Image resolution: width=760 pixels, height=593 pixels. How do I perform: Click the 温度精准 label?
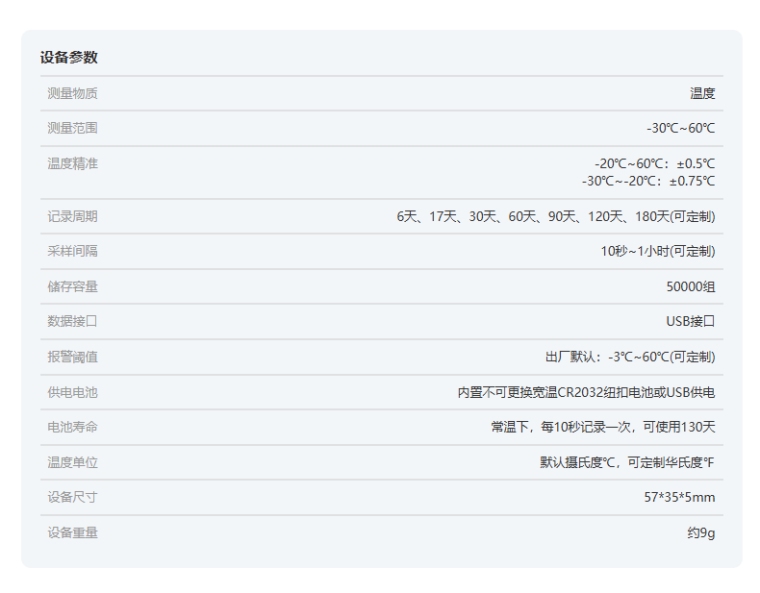pos(72,163)
